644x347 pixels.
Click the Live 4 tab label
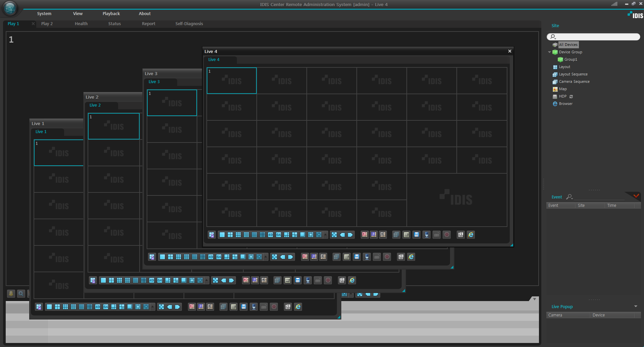pos(214,60)
